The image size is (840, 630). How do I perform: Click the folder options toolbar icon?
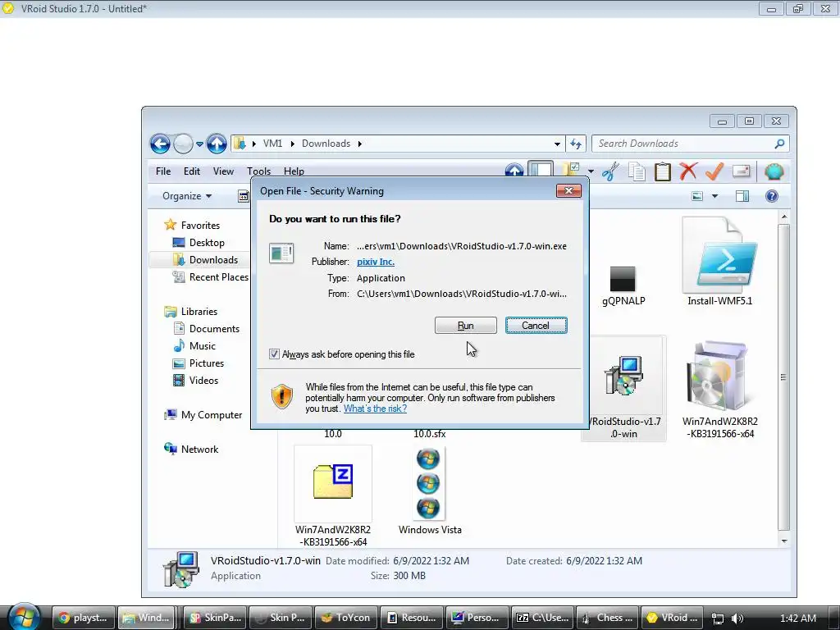(x=571, y=171)
